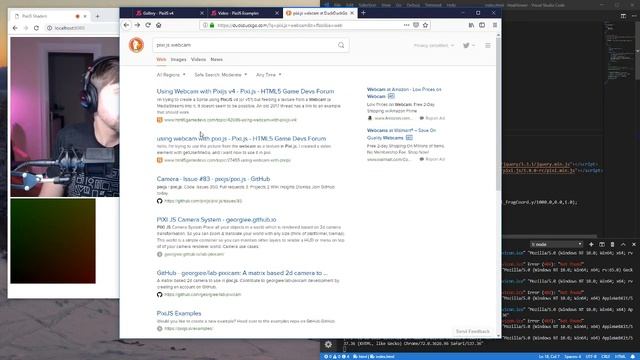Screen dimensions: 640x360
Task: Go back in the Firefox window
Action: tap(126, 25)
